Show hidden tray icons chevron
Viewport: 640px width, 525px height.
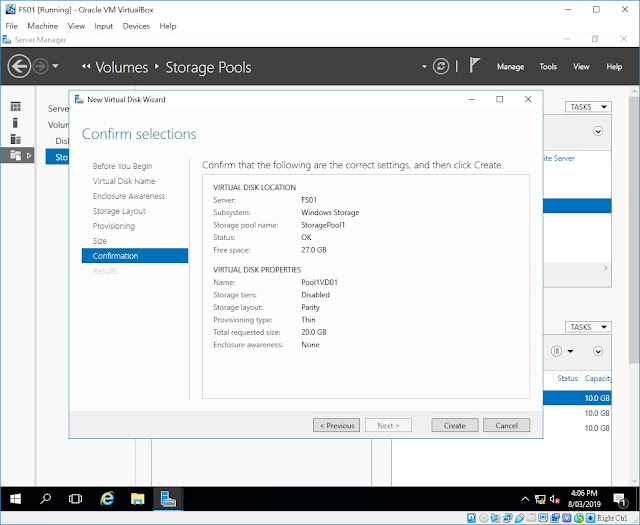click(525, 499)
